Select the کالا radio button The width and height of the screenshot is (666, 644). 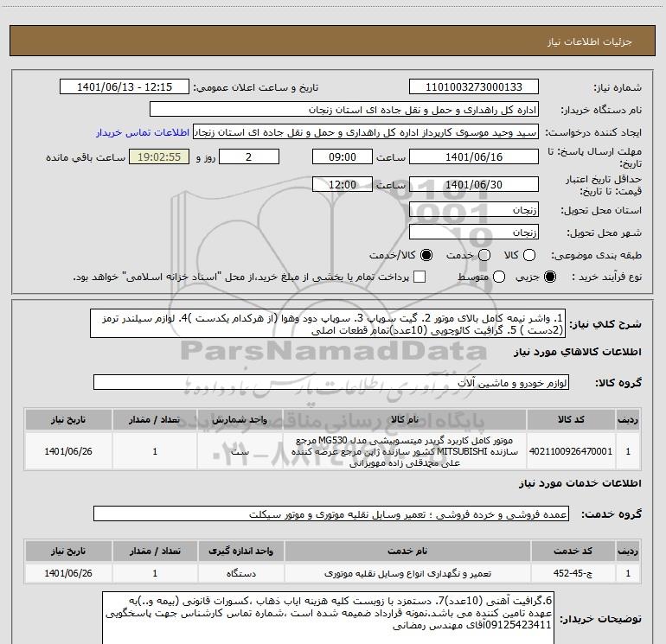[x=529, y=255]
